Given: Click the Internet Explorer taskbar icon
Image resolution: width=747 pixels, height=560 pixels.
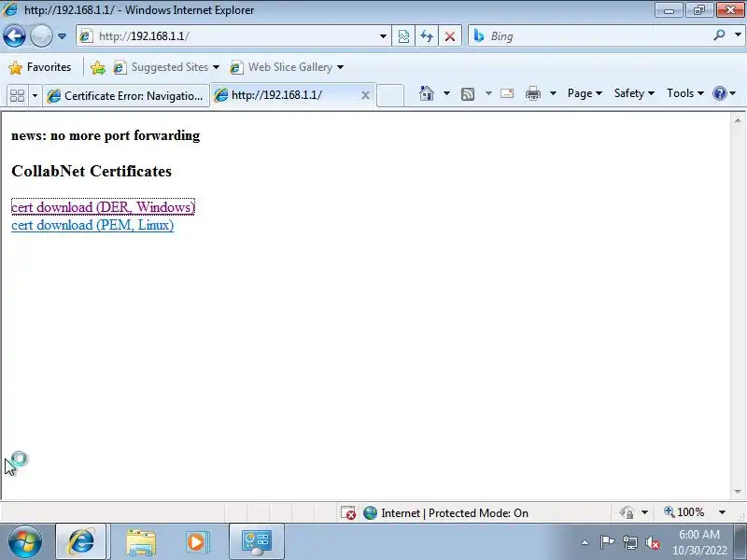Looking at the screenshot, I should [x=81, y=542].
